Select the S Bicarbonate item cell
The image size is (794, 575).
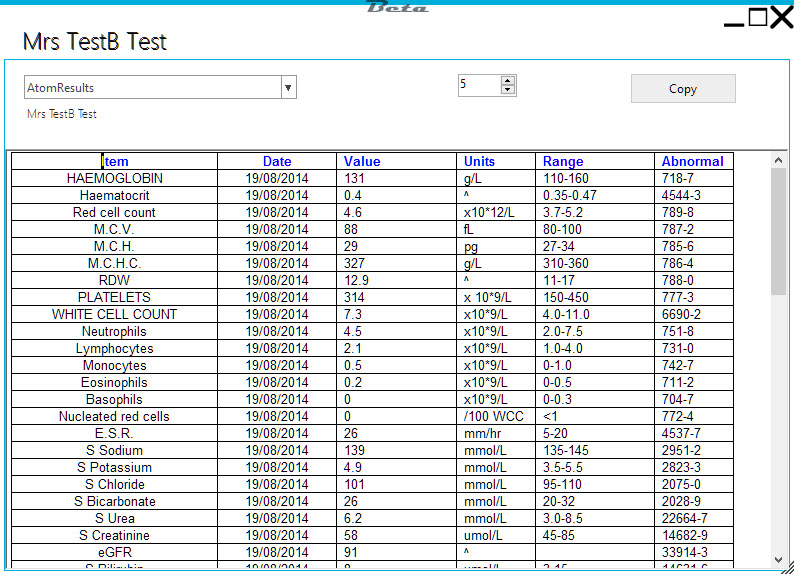(114, 502)
